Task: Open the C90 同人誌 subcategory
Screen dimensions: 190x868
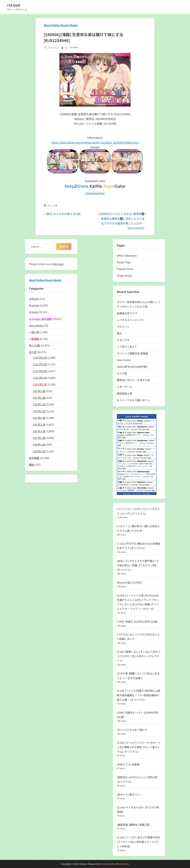Action: pos(39,391)
